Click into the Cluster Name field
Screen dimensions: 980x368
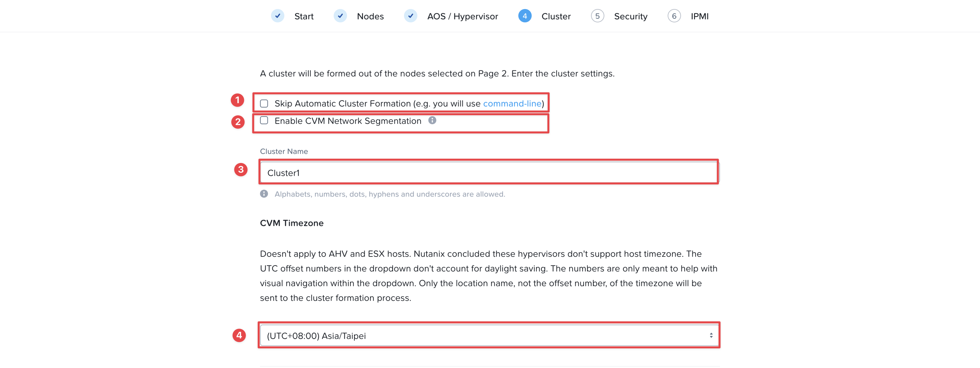489,173
